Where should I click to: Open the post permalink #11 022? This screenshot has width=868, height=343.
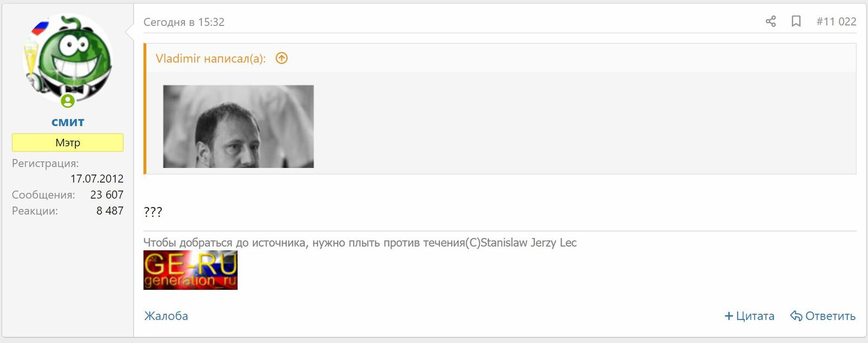[x=836, y=22]
